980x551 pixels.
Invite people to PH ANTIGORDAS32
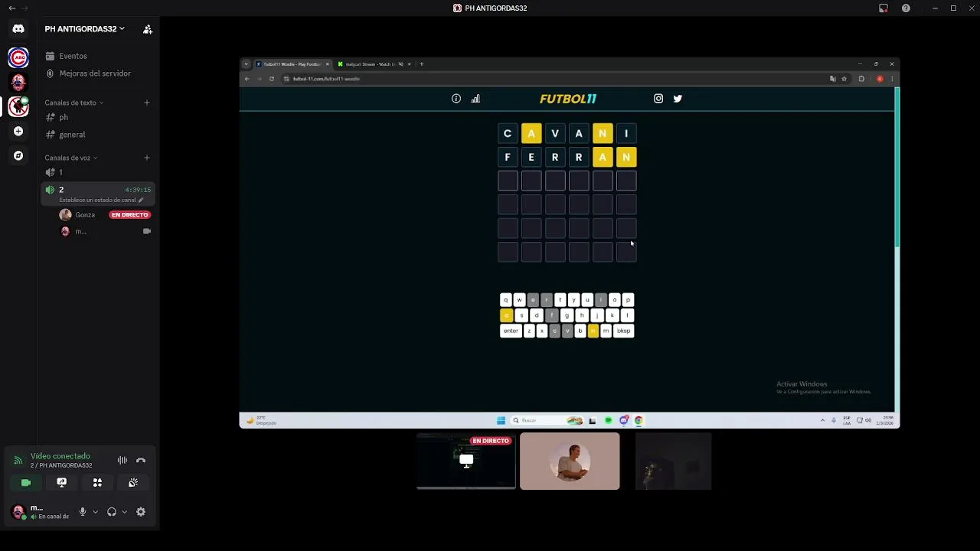pos(148,29)
